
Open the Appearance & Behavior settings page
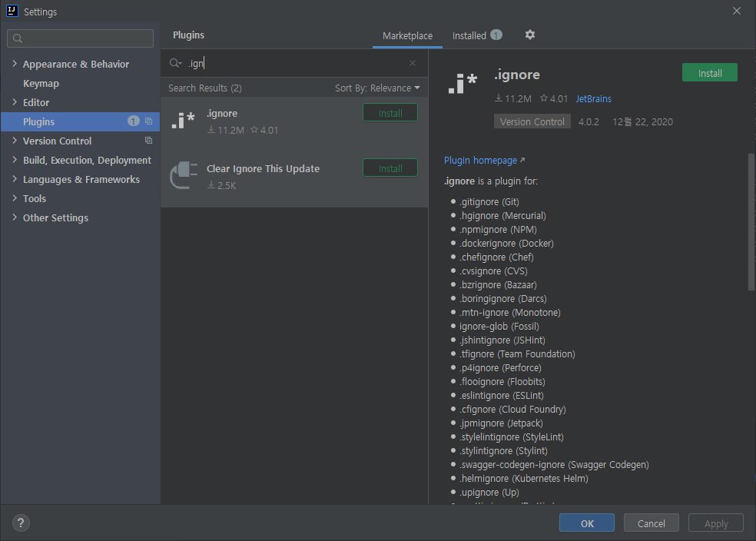pos(76,64)
